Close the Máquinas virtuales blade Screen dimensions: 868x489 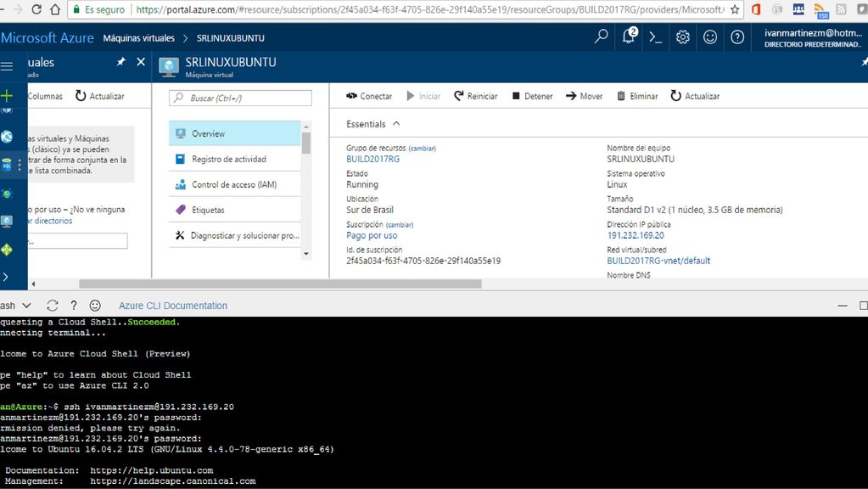coord(141,62)
